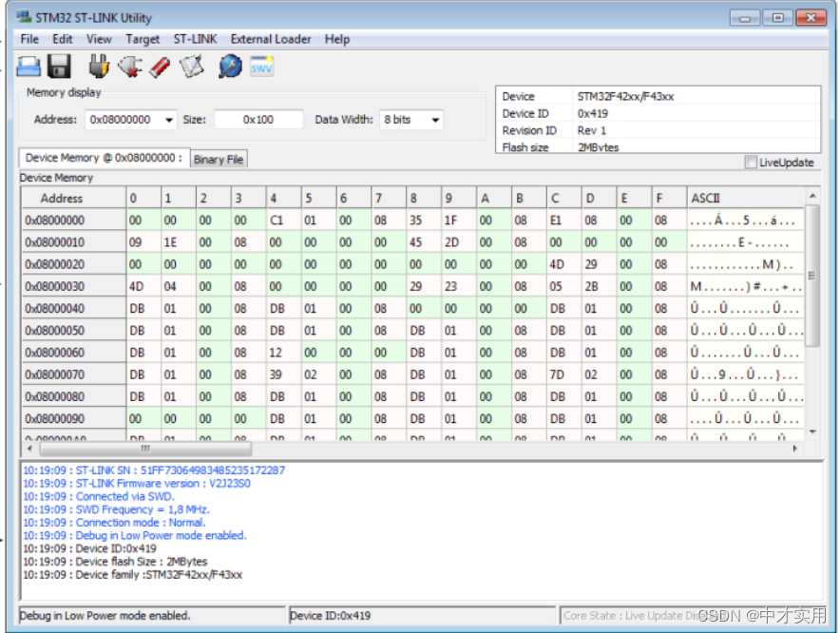Click log line SWD Frequency = 1,8 MHz

pos(116,509)
